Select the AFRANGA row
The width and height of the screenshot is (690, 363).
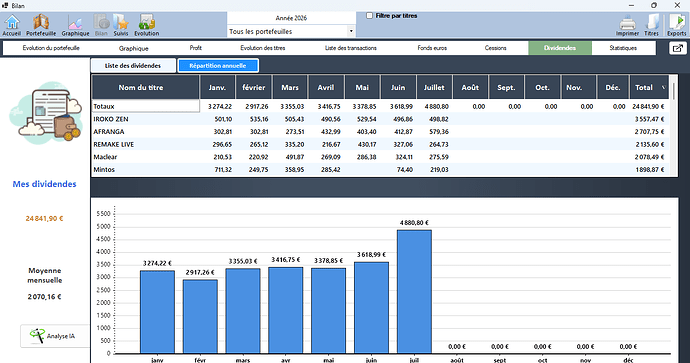tap(381, 132)
